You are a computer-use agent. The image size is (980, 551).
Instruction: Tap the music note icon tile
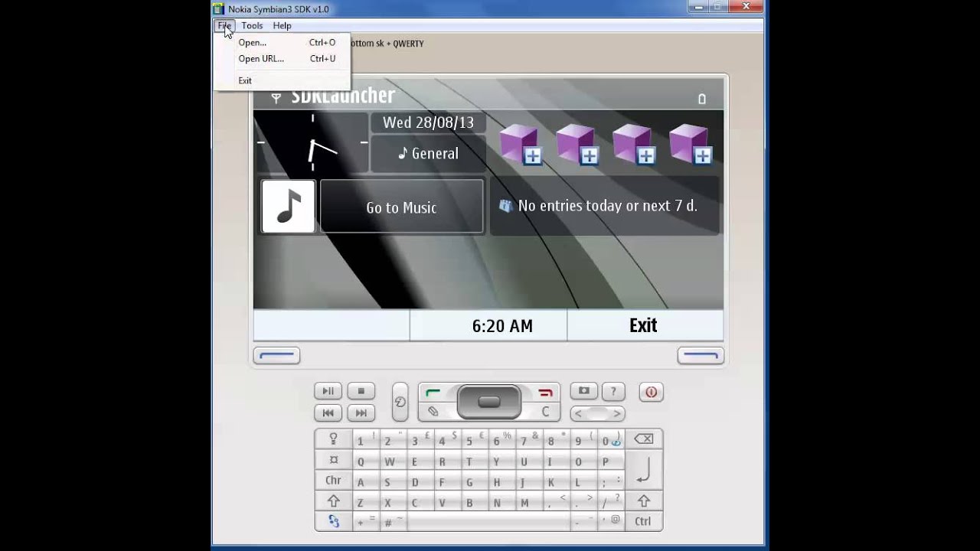(288, 207)
